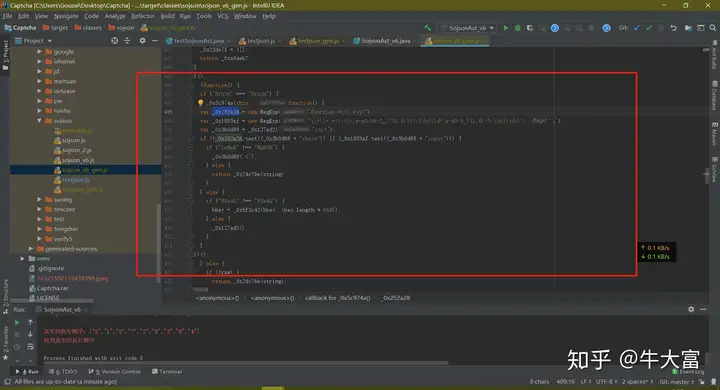This screenshot has height=390, width=720.
Task: Click the 'classes' breadcrumb in navigation bar
Action: [88, 28]
